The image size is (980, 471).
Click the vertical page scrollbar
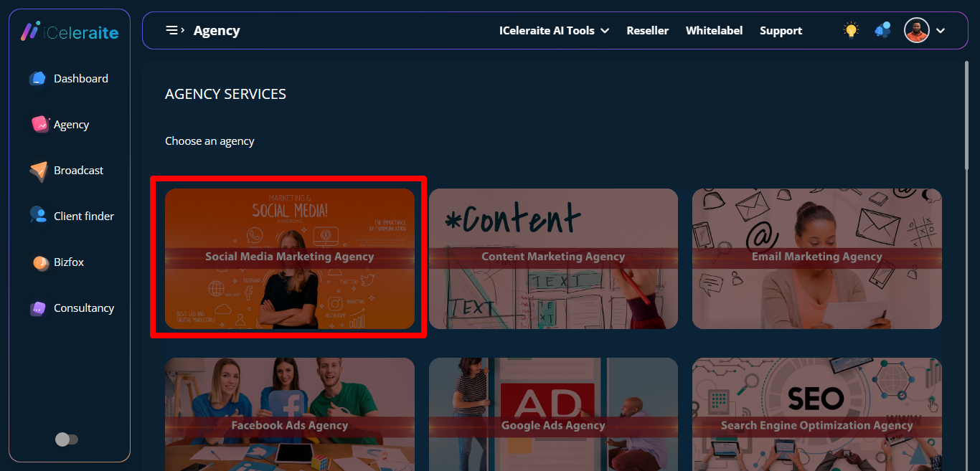click(x=966, y=115)
